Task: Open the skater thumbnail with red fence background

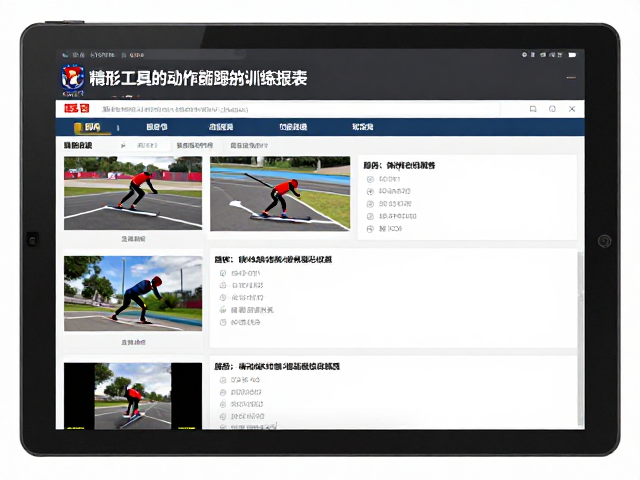Action: coord(133,193)
